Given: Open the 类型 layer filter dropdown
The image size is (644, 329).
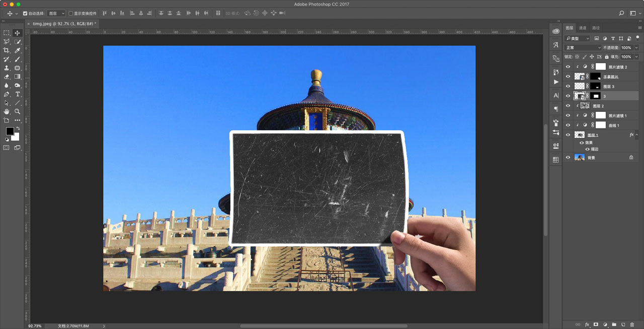Looking at the screenshot, I should point(577,38).
